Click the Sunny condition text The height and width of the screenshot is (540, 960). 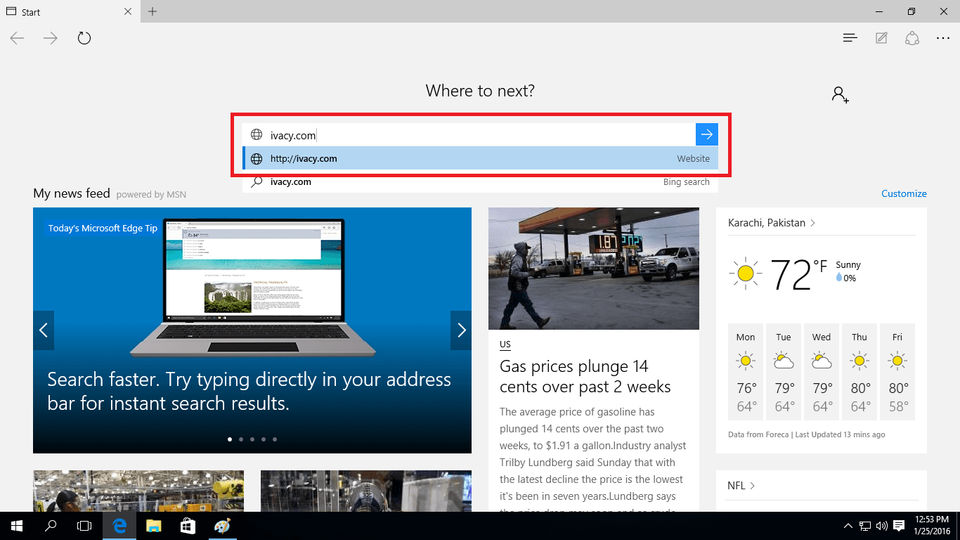coord(848,265)
